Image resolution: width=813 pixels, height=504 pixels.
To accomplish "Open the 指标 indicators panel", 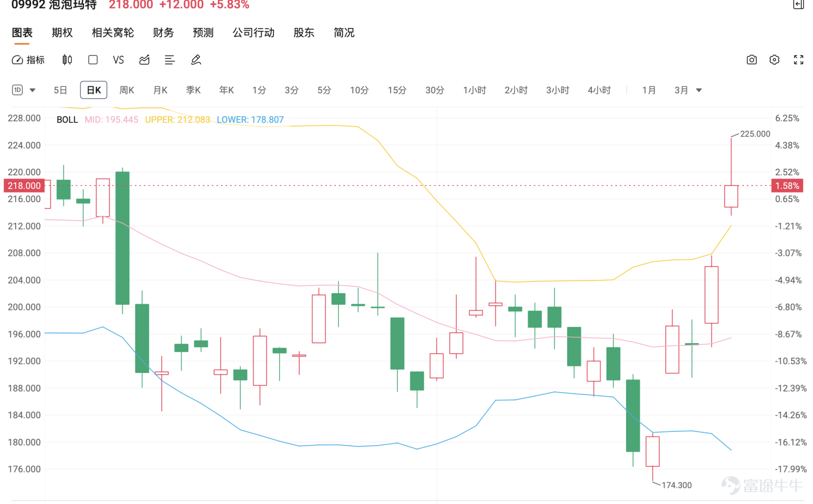I will click(28, 60).
